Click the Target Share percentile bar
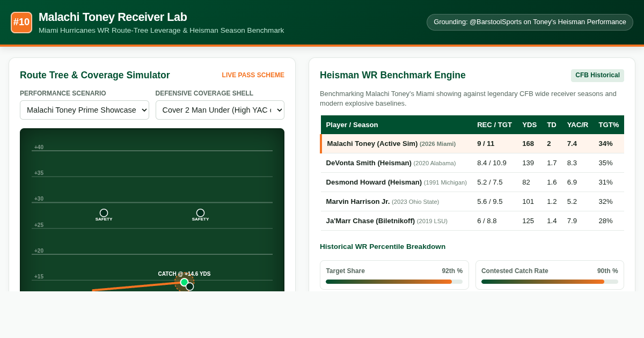This screenshot has height=338, width=644. pos(394,282)
